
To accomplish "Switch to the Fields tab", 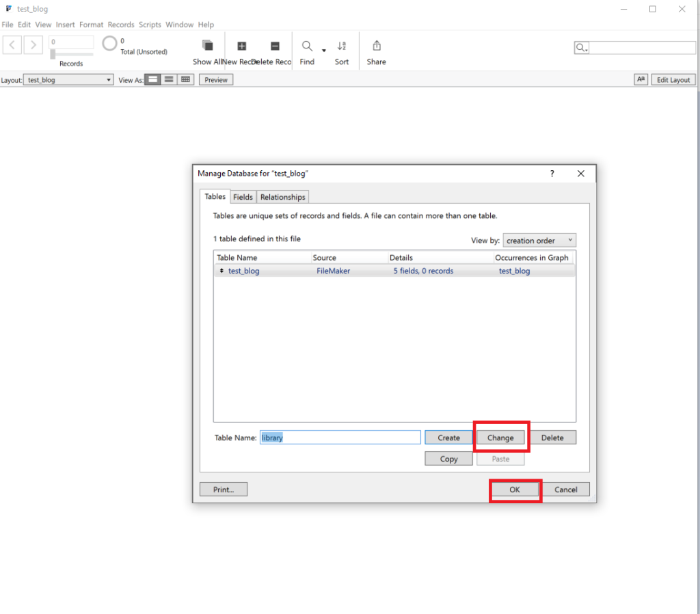I will tap(243, 197).
